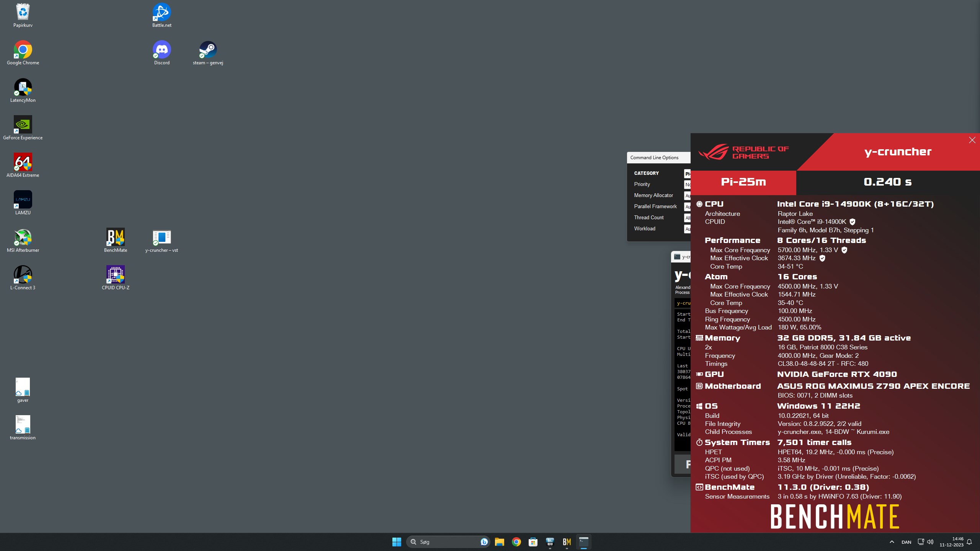
Task: Open the Papirkurv recycle bin icon
Action: [x=23, y=15]
